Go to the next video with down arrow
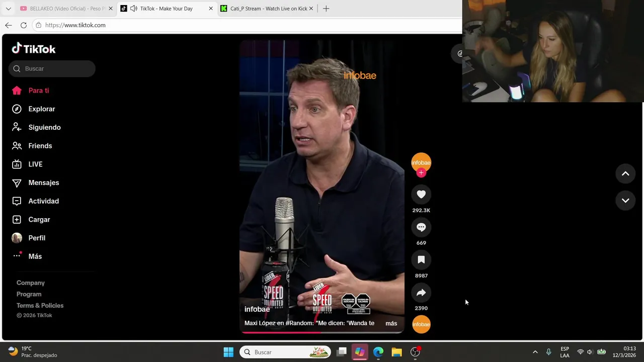The height and width of the screenshot is (362, 644). (625, 200)
